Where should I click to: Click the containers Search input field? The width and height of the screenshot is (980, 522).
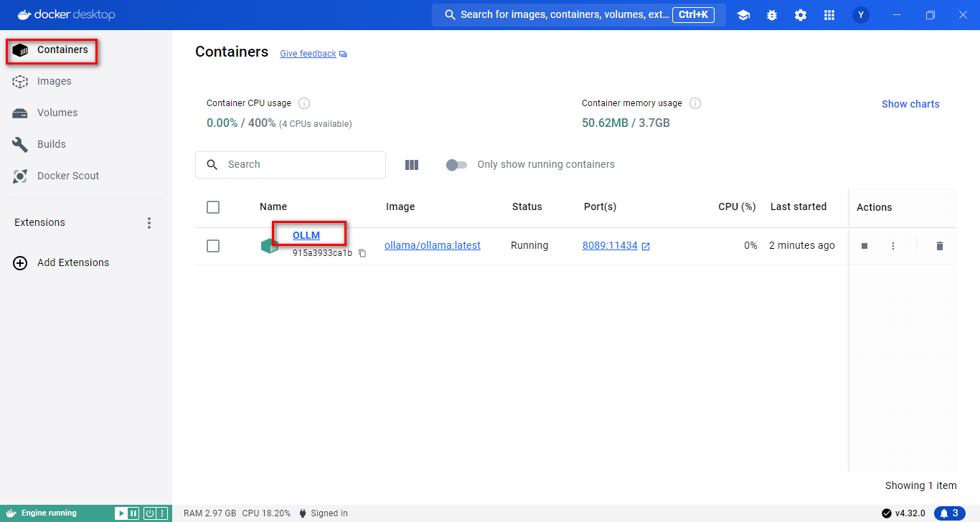click(x=291, y=165)
